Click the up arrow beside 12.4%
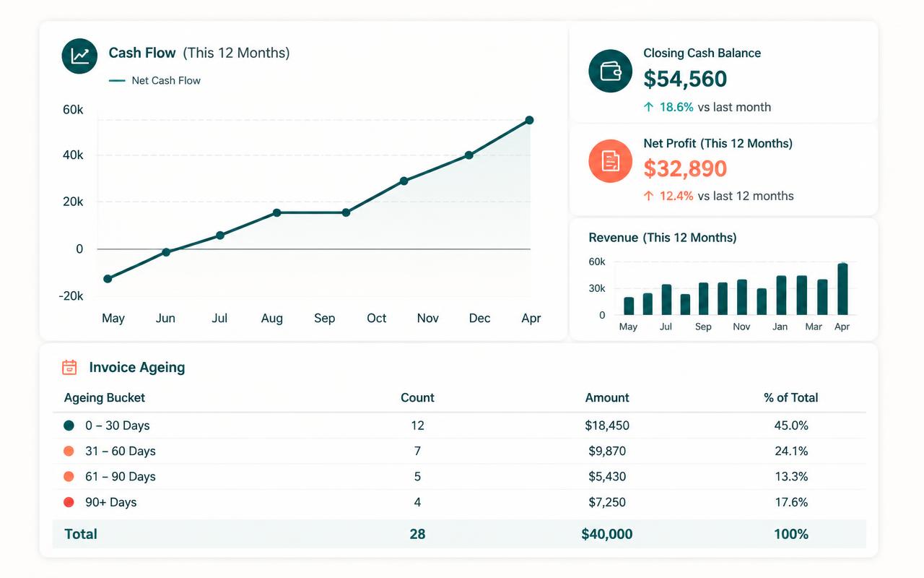This screenshot has width=924, height=578. pos(648,196)
